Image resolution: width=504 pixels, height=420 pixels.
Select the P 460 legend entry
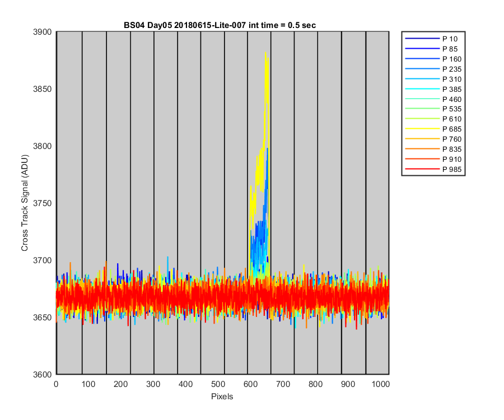[x=433, y=99]
